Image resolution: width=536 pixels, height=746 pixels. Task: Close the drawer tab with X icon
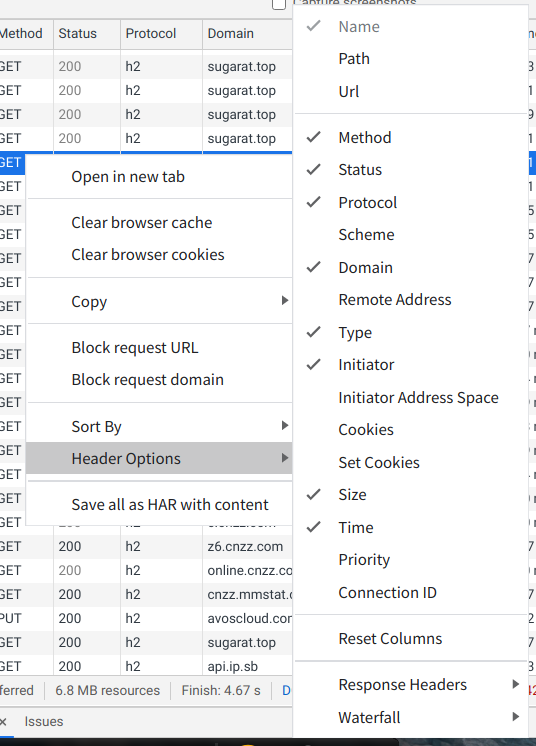click(3, 722)
